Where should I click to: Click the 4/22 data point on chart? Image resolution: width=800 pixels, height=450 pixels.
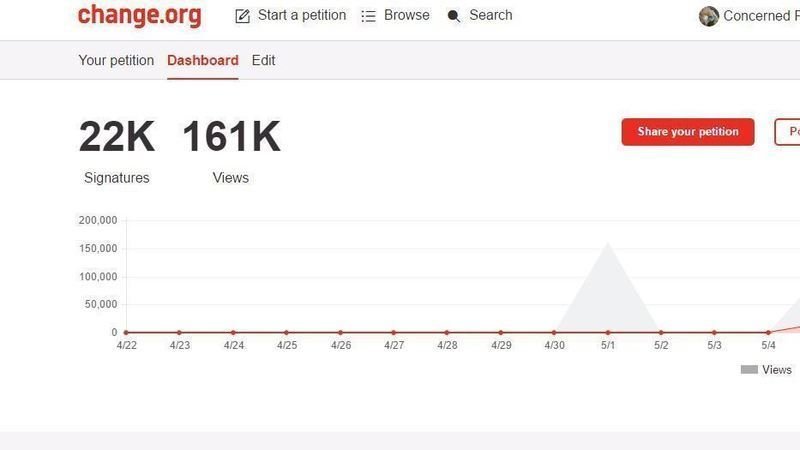126,332
